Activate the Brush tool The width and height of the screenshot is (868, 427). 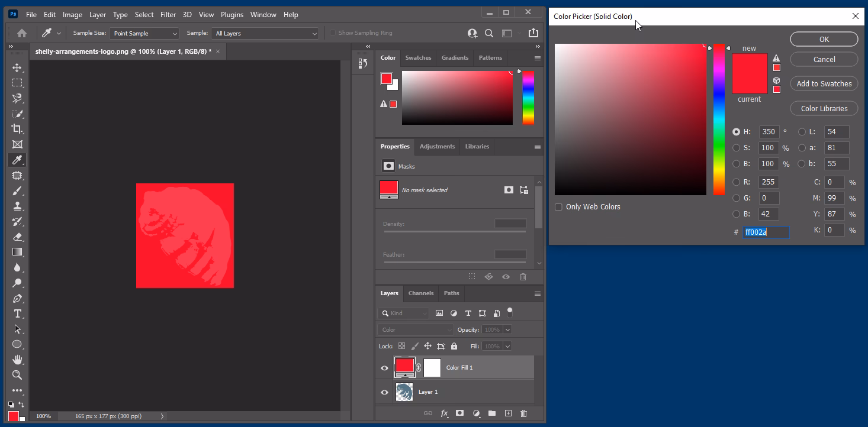click(x=17, y=190)
